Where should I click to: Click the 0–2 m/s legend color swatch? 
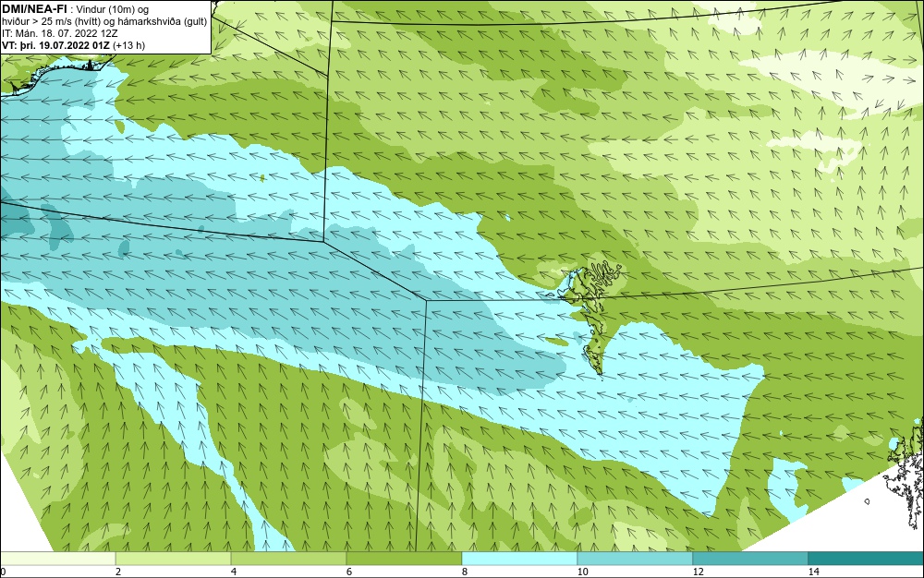tap(57, 559)
